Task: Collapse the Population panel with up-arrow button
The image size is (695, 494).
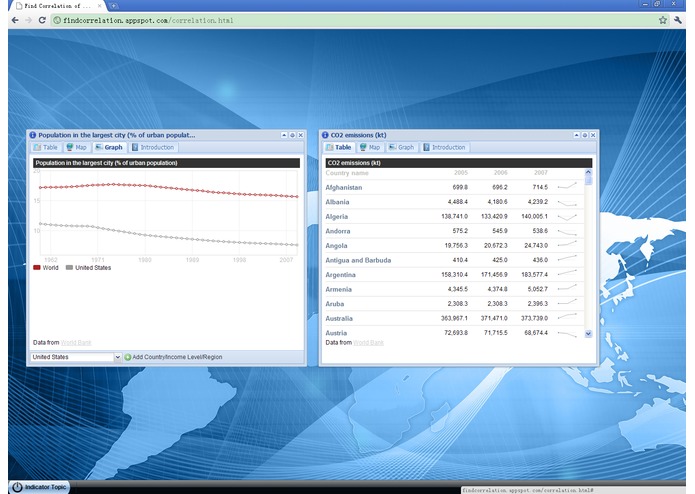Action: [x=284, y=135]
